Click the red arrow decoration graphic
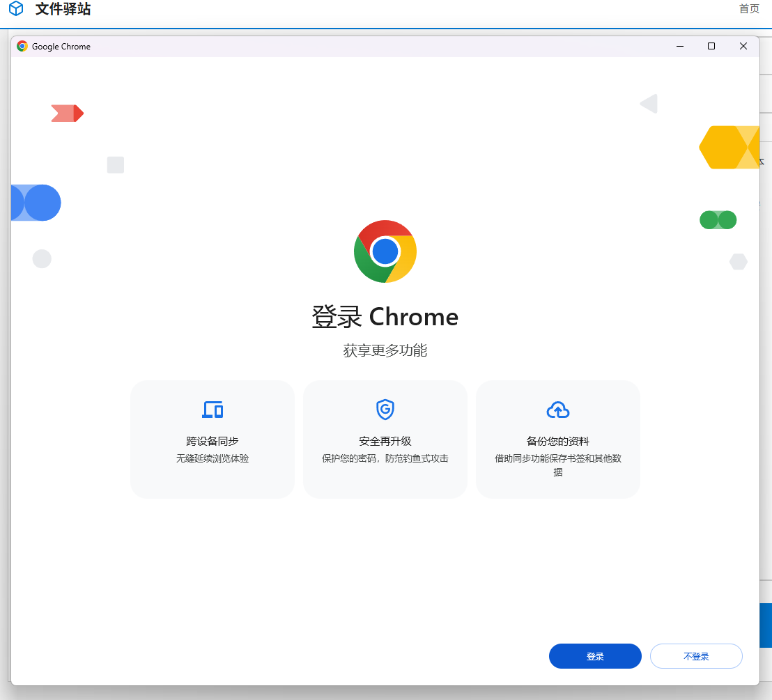 (68, 114)
